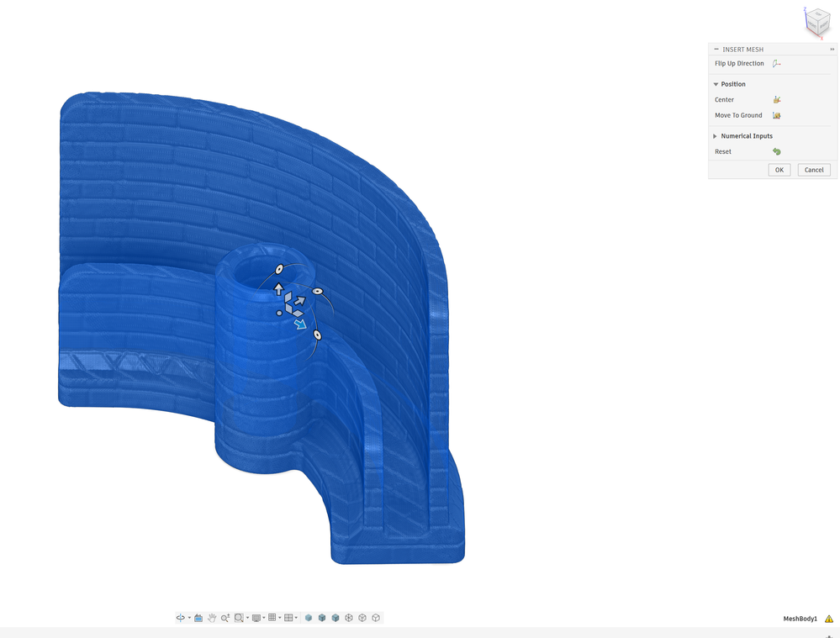Image resolution: width=840 pixels, height=638 pixels.
Task: Click the highlighted blue manipulator arrow
Action: click(x=300, y=324)
